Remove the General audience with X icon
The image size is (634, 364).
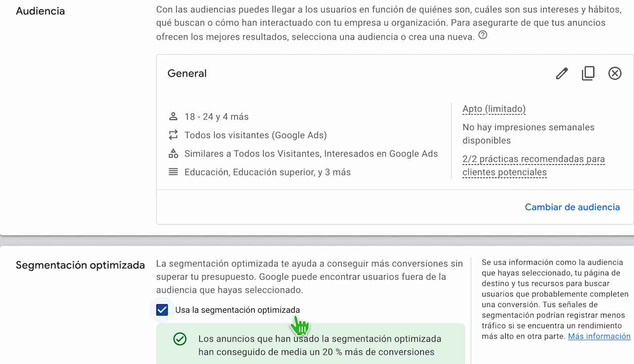click(x=615, y=73)
